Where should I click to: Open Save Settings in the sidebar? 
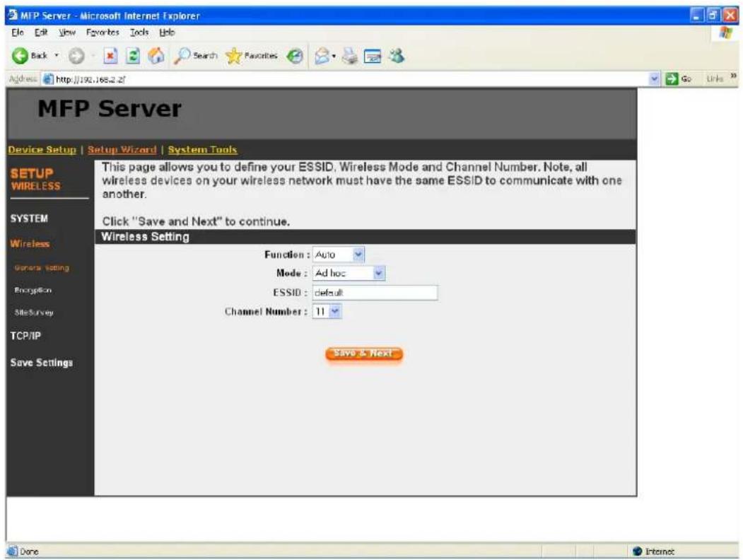(x=42, y=363)
